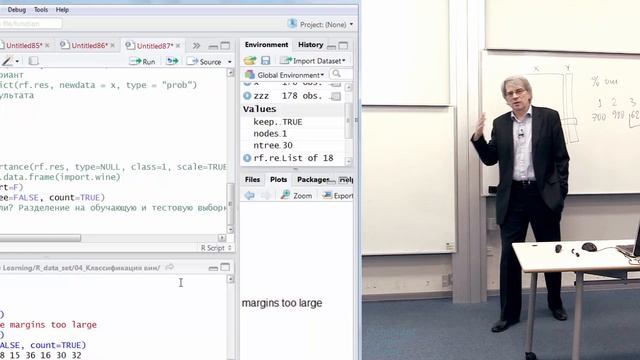Viewport: 640px width, 360px height.
Task: Go to previous plot arrow
Action: point(249,196)
